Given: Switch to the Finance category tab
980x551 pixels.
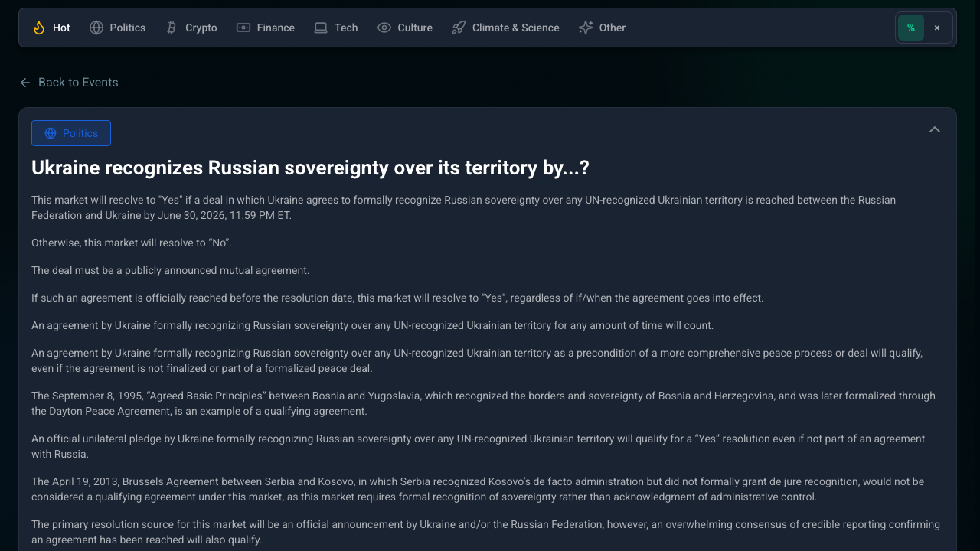Looking at the screenshot, I should click(x=276, y=28).
